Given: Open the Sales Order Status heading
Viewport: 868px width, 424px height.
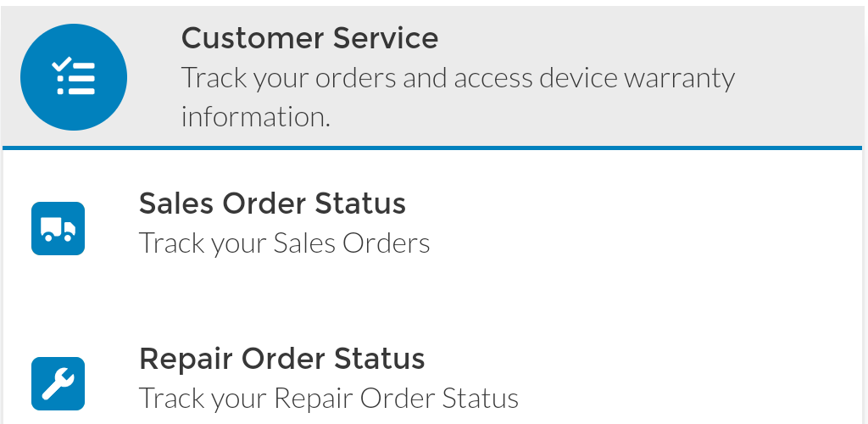Looking at the screenshot, I should point(272,204).
